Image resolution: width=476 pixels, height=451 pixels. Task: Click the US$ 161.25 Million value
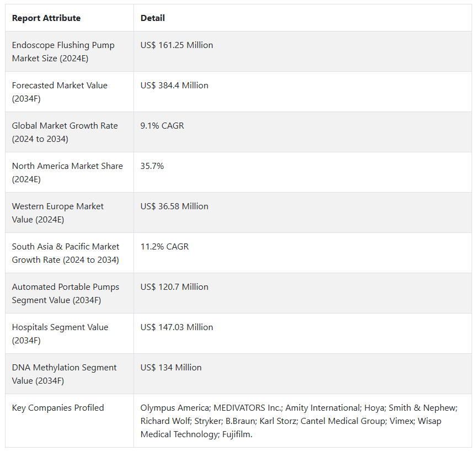coord(177,45)
